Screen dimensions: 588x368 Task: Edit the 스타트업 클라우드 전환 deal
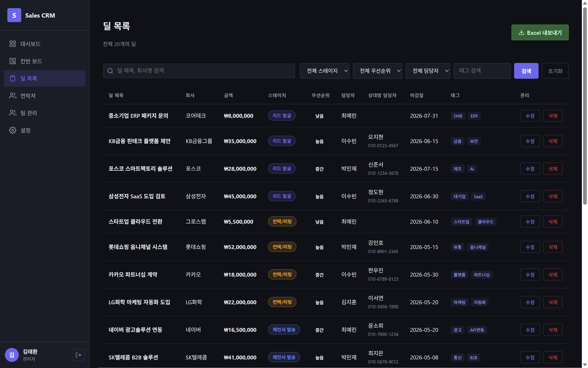[530, 222]
